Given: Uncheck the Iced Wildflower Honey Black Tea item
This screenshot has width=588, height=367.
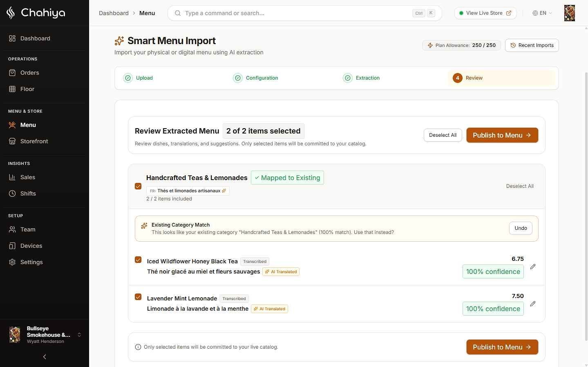Looking at the screenshot, I should pyautogui.click(x=138, y=260).
